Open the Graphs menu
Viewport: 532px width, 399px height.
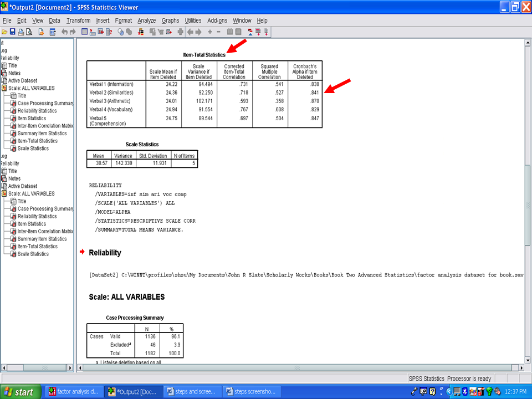click(x=170, y=21)
